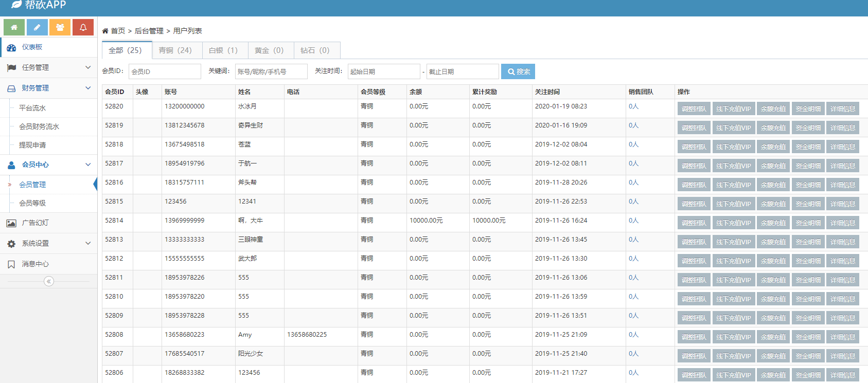868x383 pixels.
Task: Click 调整团队 for member 52812
Action: 694,261
